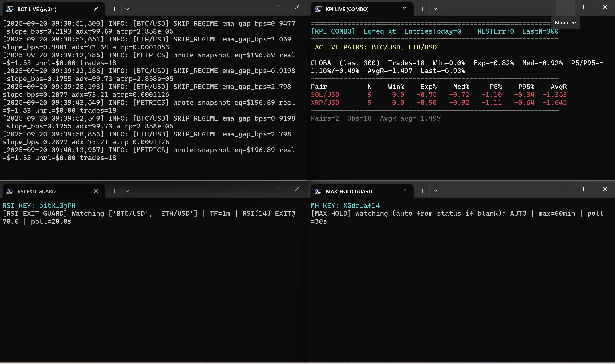Close the BOT LIVE (py311) tab
Screen dimensions: 615x364
pyautogui.click(x=96, y=9)
